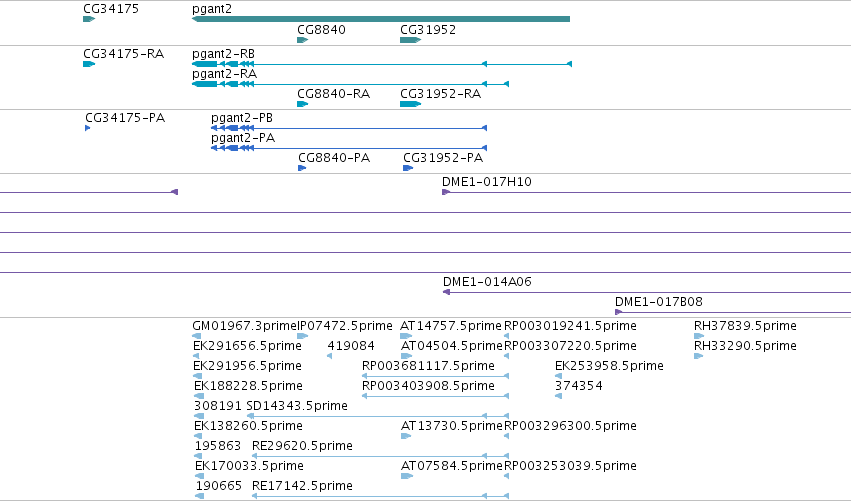Viewport: 851px width, 501px height.
Task: Click the IP07472.5prime EST label
Action: (x=345, y=326)
